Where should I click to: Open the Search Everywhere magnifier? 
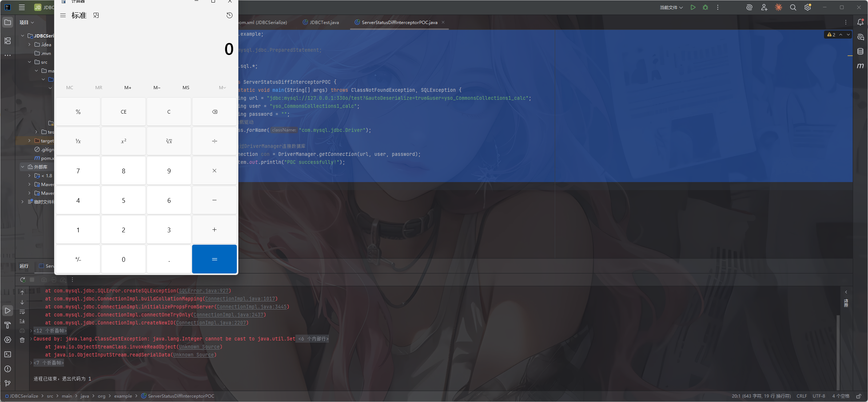(x=793, y=7)
